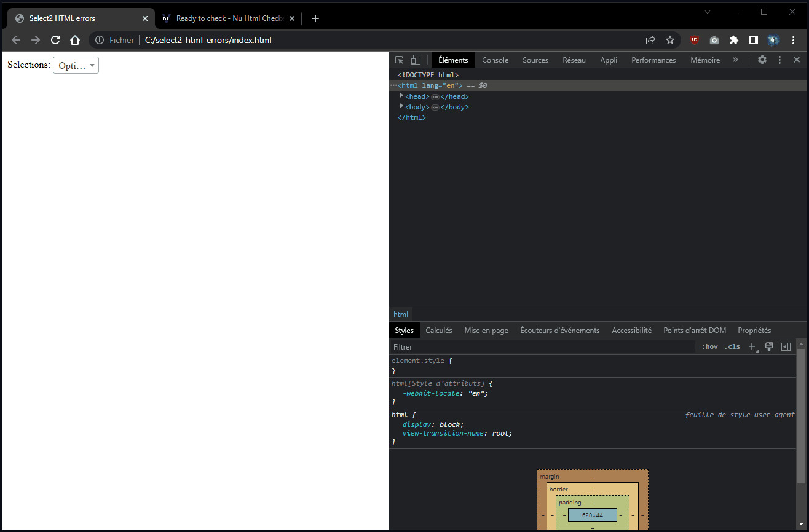Open the Accessibilité sidebar tab
Screen dimensions: 809x532
tap(631, 330)
